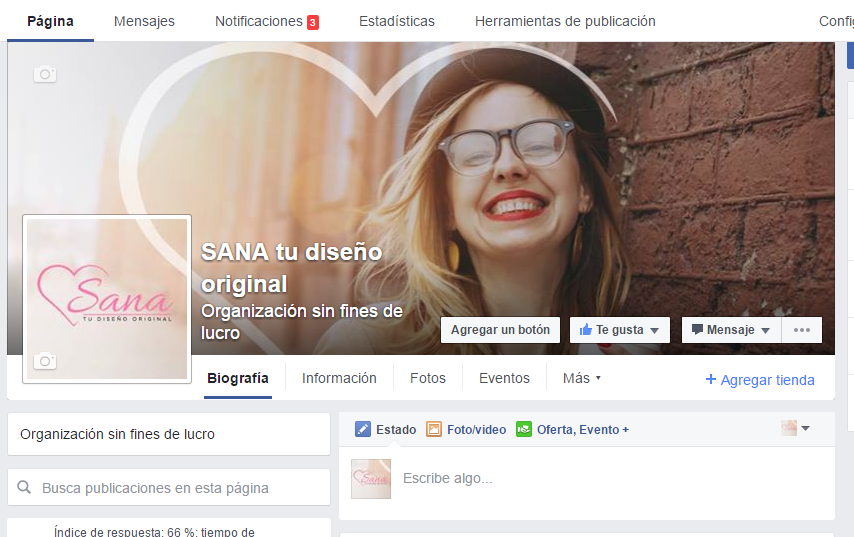This screenshot has width=854, height=537.
Task: Click the Agregar un botón button
Action: [x=500, y=330]
